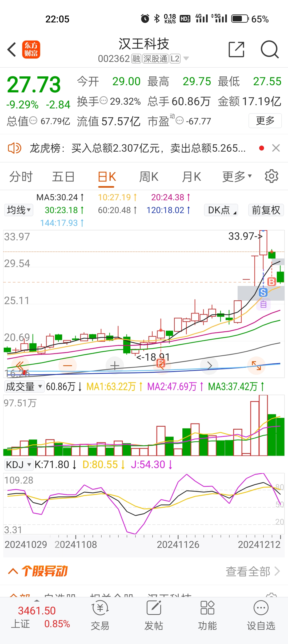Tap the MA1:63.22万 volume average label

point(115,386)
